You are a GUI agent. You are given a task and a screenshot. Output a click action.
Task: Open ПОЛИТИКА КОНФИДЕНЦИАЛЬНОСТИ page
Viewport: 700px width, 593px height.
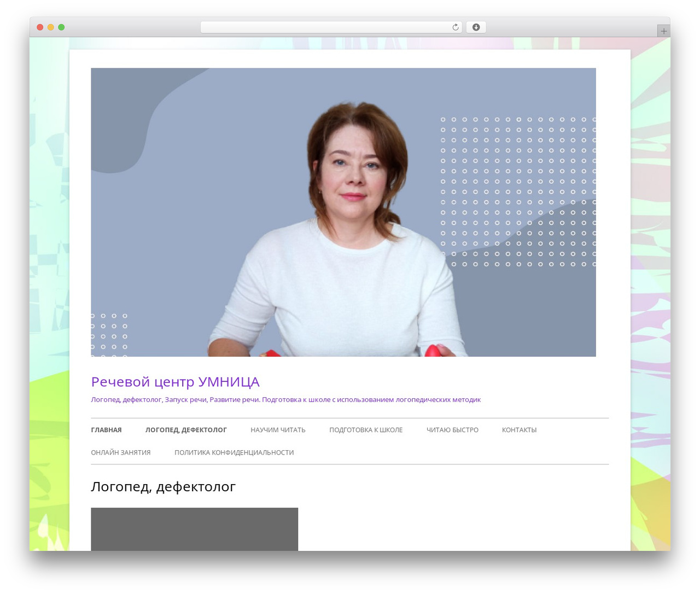click(234, 452)
